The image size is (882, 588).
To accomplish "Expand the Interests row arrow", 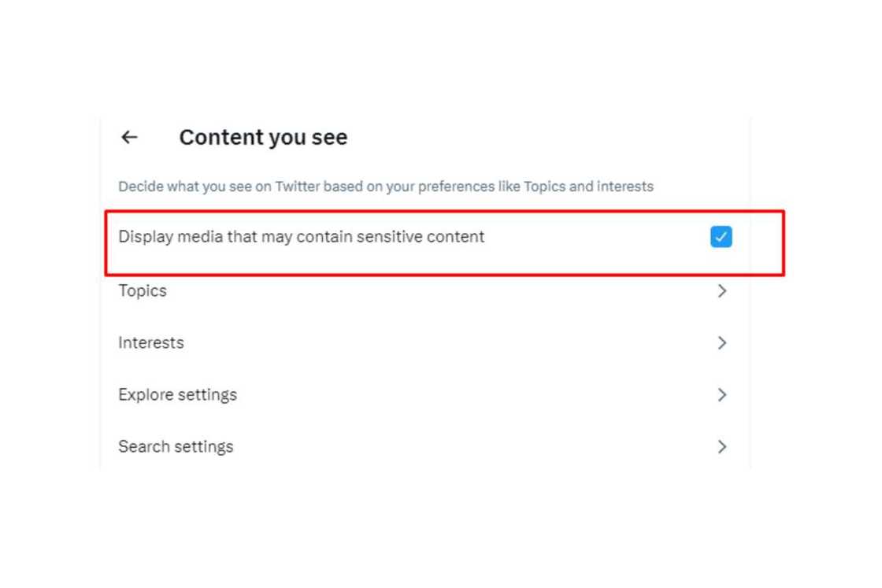I will click(721, 343).
